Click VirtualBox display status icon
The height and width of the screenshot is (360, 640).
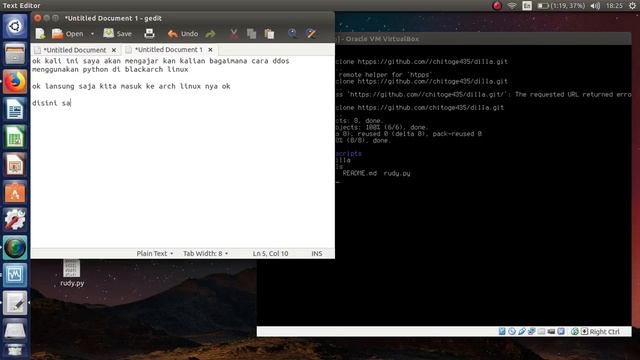(x=551, y=331)
